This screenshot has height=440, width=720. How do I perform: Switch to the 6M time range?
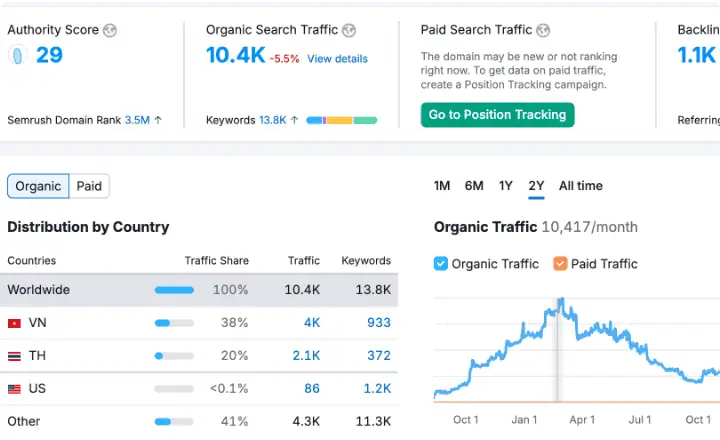coord(474,186)
